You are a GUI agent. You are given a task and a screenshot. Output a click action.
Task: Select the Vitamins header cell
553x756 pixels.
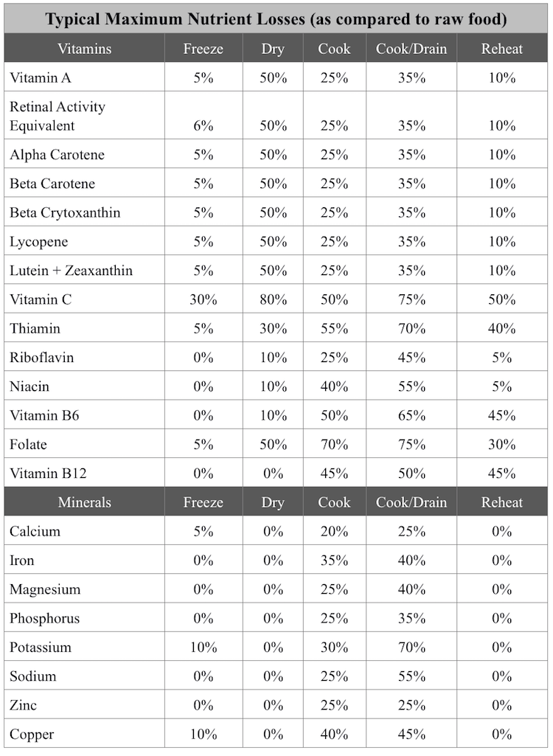click(x=84, y=49)
